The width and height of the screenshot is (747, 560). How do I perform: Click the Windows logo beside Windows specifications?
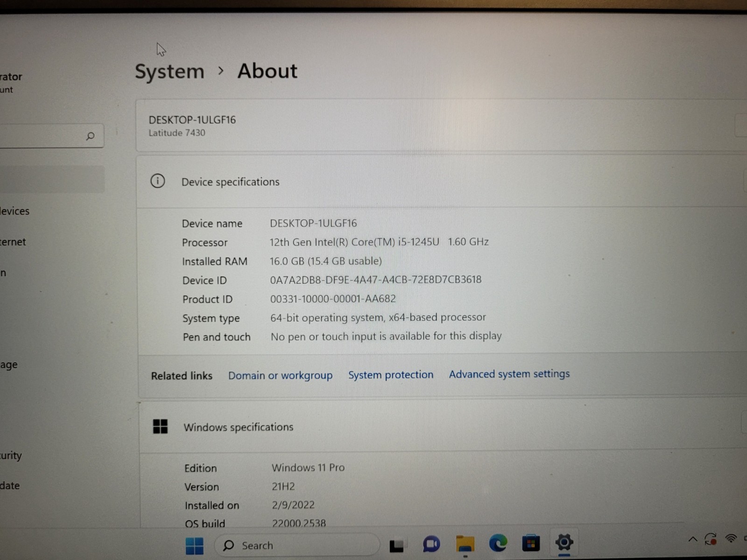(160, 426)
